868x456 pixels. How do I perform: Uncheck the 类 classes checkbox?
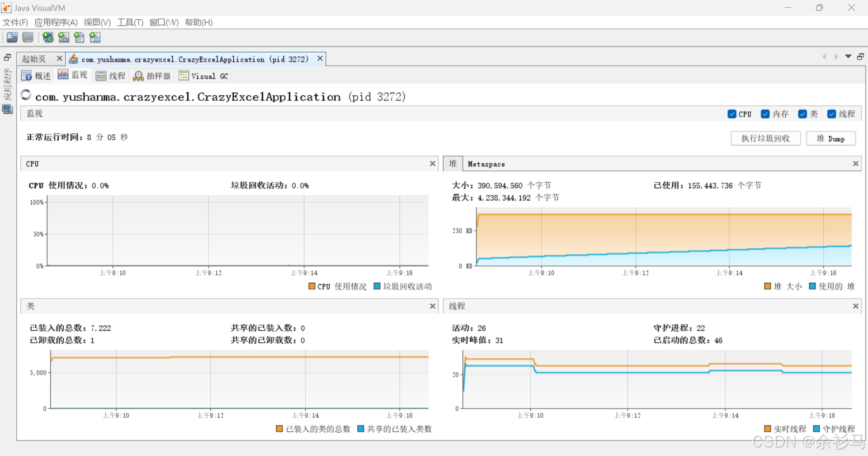pos(802,114)
